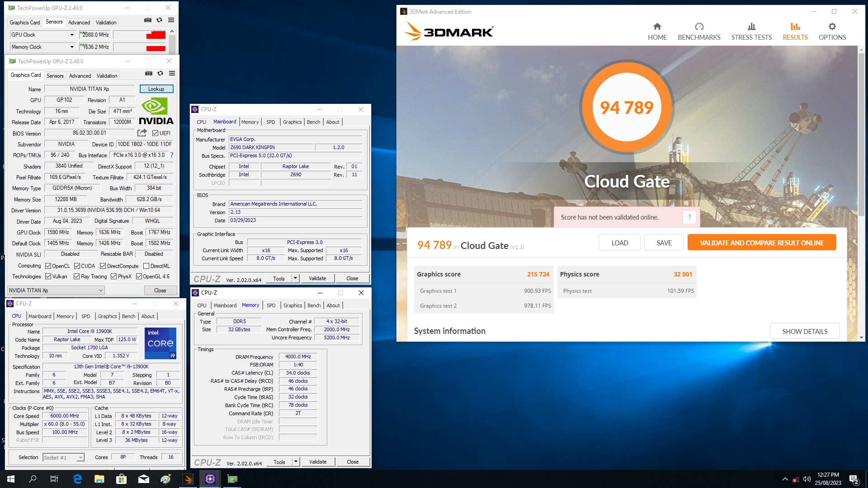The width and height of the screenshot is (868, 488).
Task: Click the Bus Interface question mark in GPU-Z
Action: pyautogui.click(x=172, y=155)
